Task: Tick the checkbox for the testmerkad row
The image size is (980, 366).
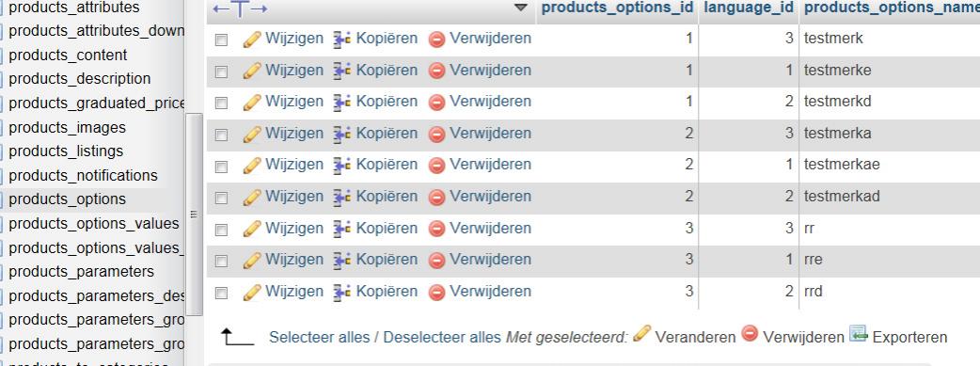Action: point(221,199)
